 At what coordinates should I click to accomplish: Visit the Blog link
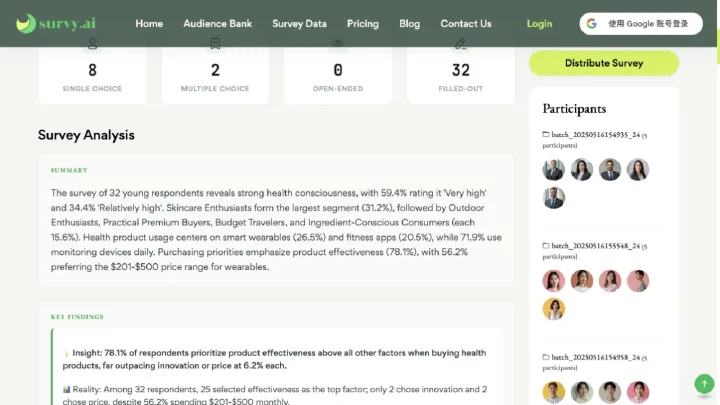410,23
